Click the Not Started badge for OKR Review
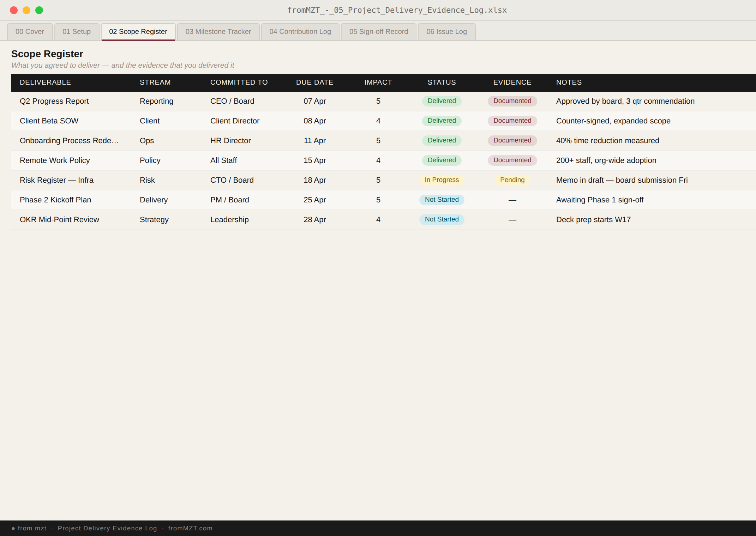Viewport: 756px width, 536px height. [442, 219]
